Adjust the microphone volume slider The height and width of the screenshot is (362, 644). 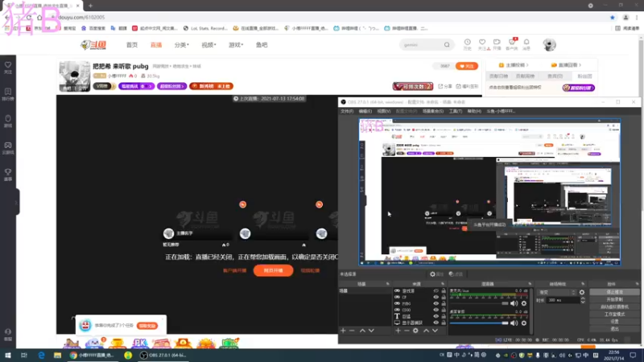[479, 303]
